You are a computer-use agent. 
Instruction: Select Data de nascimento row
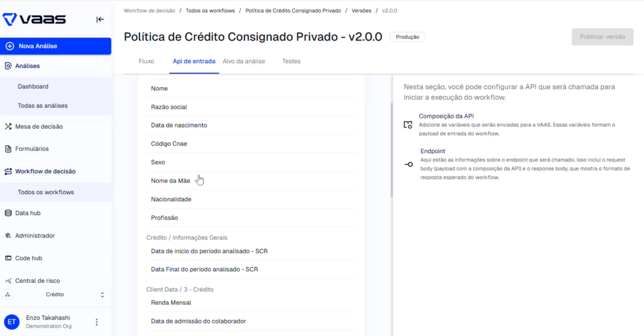(251, 125)
